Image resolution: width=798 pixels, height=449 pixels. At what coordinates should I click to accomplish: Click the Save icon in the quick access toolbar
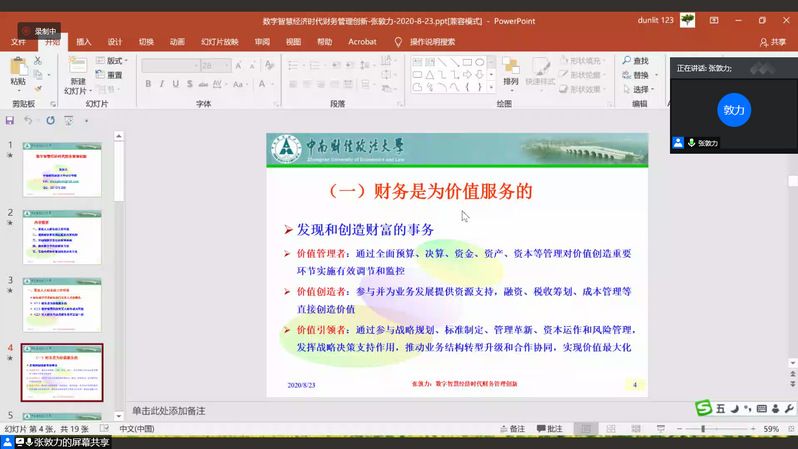pos(10,120)
